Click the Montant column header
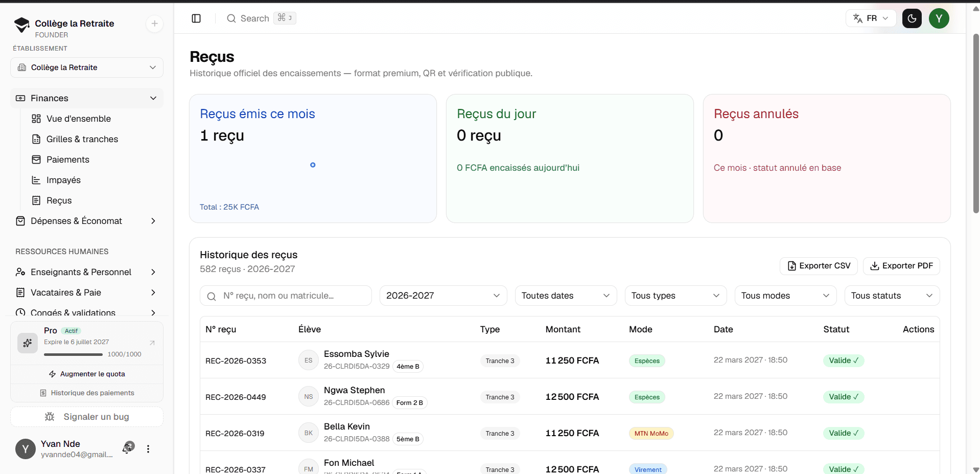 click(x=563, y=329)
